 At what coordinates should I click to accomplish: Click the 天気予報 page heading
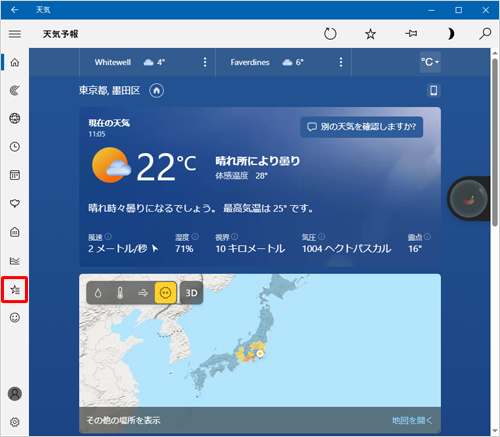(60, 34)
